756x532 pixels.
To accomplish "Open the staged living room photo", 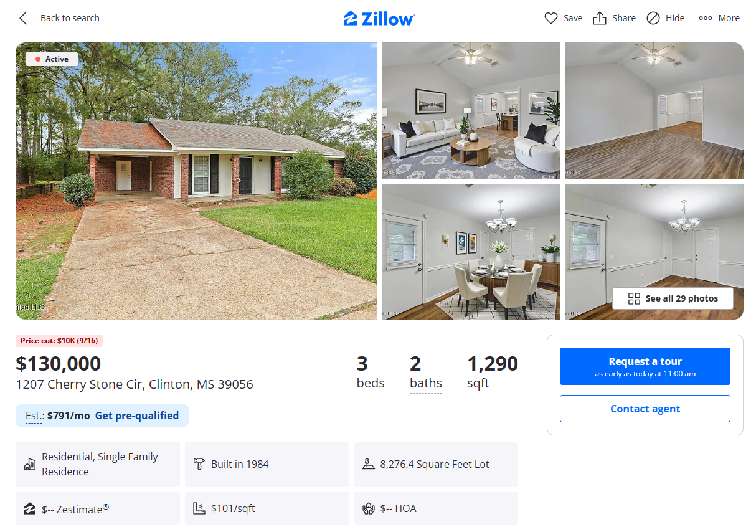I will click(471, 110).
